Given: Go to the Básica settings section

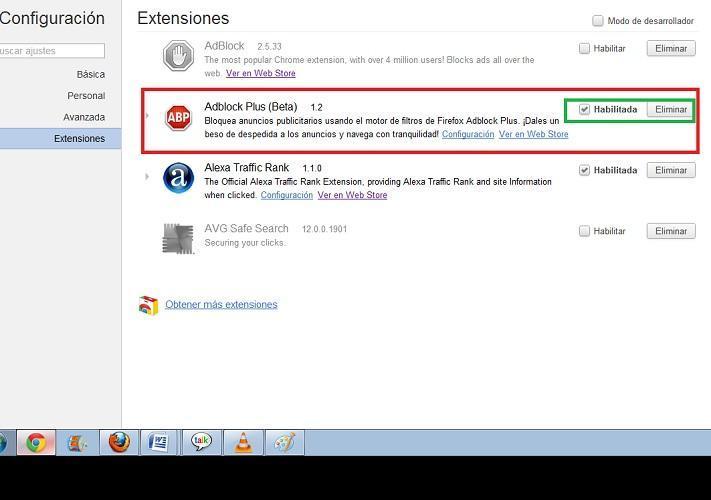Looking at the screenshot, I should pos(90,74).
